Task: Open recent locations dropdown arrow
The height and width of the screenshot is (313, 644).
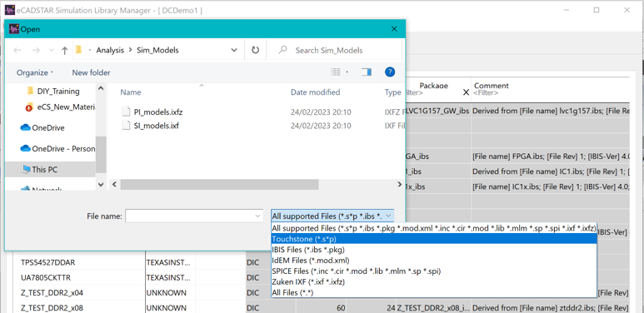Action: pyautogui.click(x=52, y=51)
